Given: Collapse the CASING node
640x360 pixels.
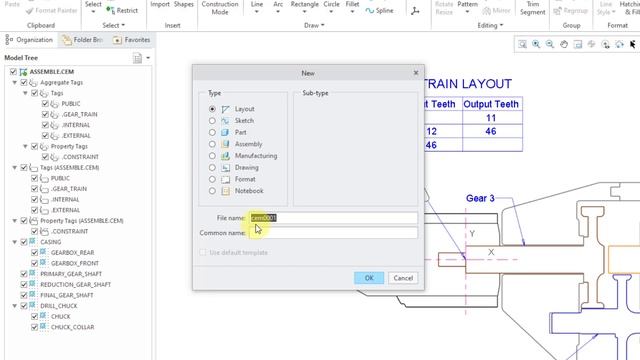Looking at the screenshot, I should [15, 242].
